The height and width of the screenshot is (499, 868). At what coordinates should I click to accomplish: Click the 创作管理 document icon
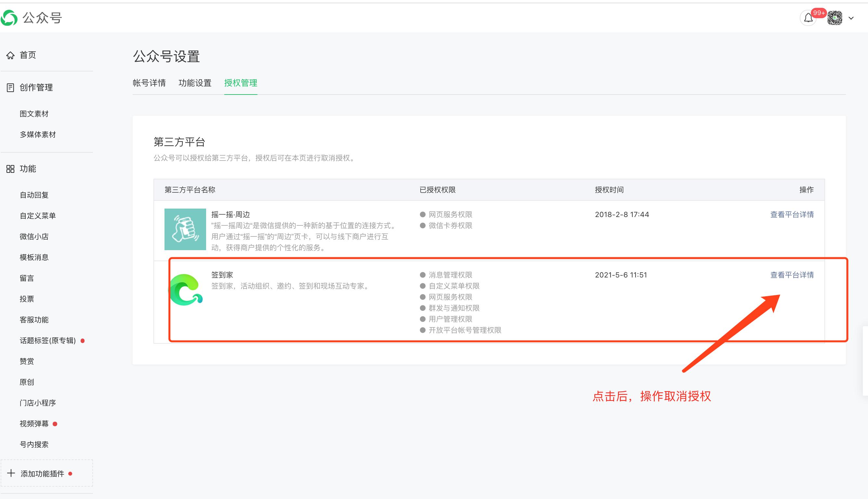(10, 88)
